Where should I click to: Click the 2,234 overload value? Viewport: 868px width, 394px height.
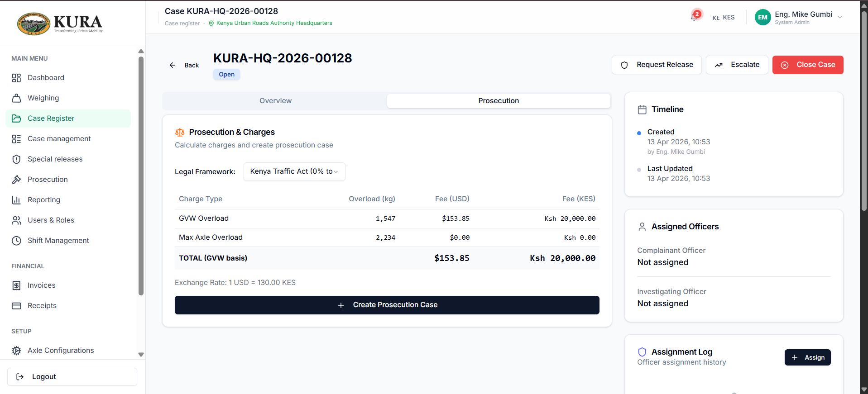point(385,237)
